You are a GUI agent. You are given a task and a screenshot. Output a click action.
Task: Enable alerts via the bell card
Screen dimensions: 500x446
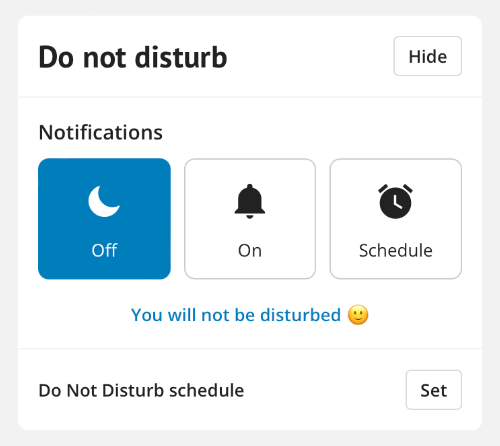tap(250, 219)
